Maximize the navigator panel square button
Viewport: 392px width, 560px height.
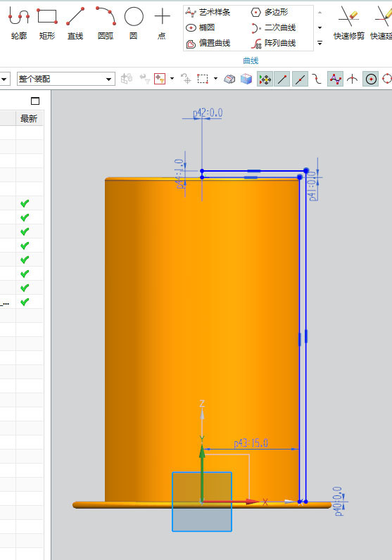[x=35, y=101]
